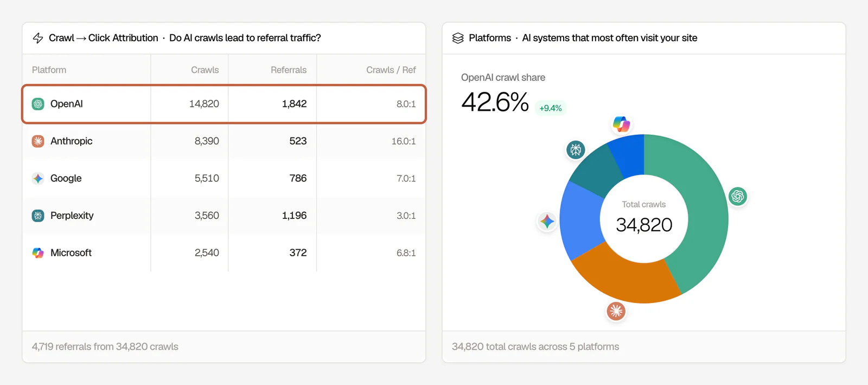
Task: Click the Perplexity logo in the table
Action: pos(38,216)
